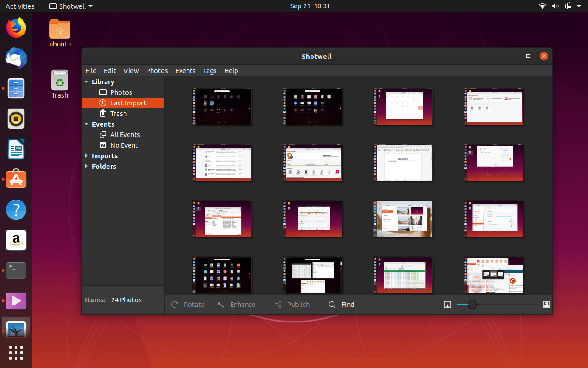The image size is (588, 368).
Task: Click the Photos sidebar icon
Action: coord(103,92)
